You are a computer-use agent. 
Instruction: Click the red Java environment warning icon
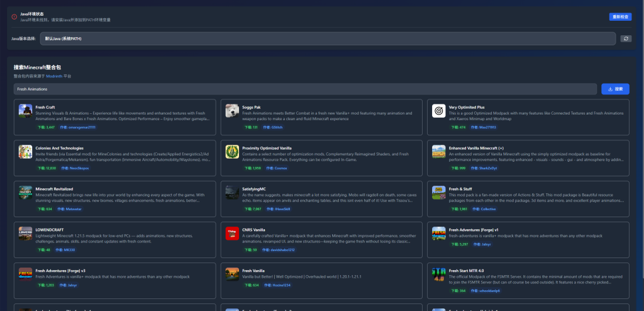click(14, 17)
